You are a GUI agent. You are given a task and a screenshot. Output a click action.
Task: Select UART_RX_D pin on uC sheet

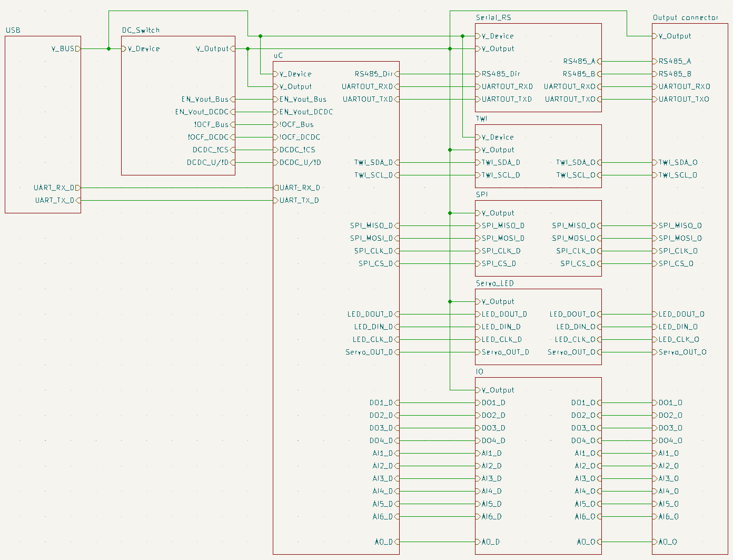point(296,188)
